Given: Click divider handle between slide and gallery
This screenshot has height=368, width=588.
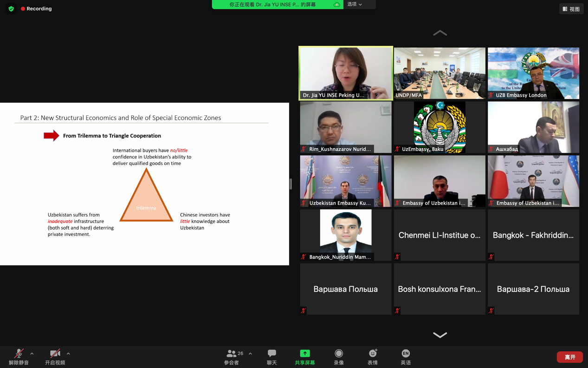Looking at the screenshot, I should coord(291,184).
